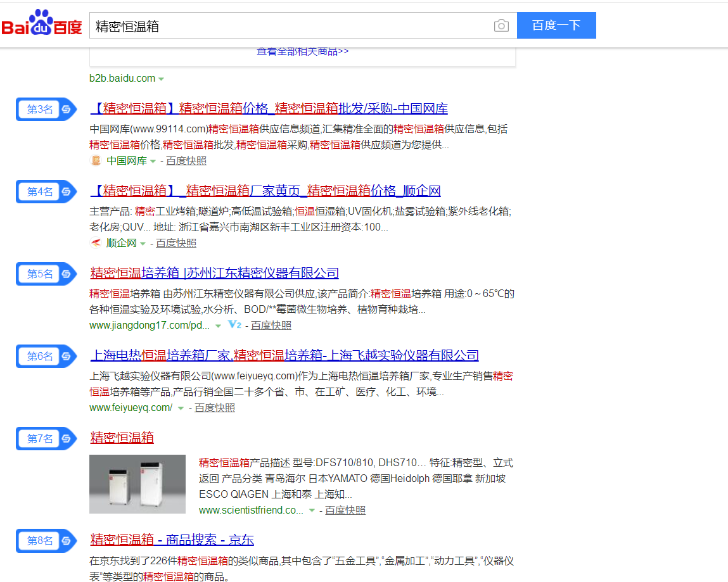Open the 京东 商品搜索 result title
The height and width of the screenshot is (582, 728).
[172, 540]
